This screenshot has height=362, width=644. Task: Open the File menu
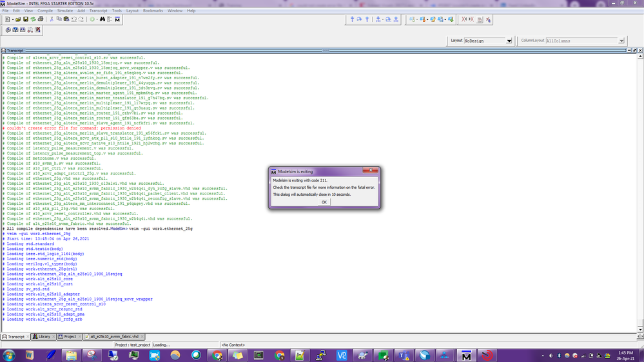pos(5,11)
